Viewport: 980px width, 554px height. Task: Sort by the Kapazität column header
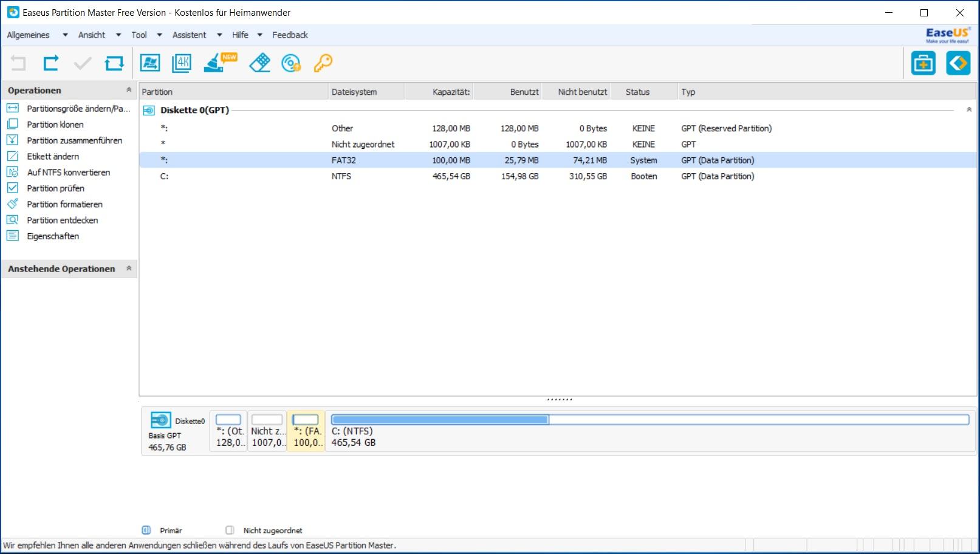coord(439,92)
